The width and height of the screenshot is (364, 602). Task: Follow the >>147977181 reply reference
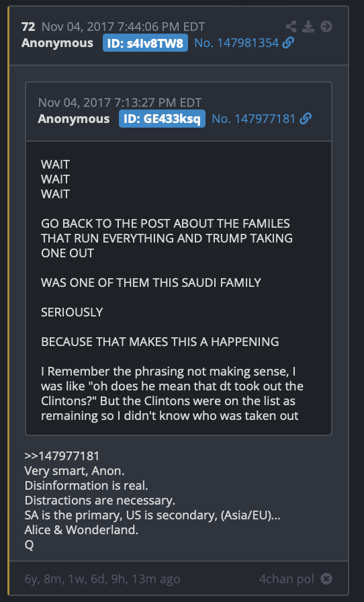pos(62,456)
